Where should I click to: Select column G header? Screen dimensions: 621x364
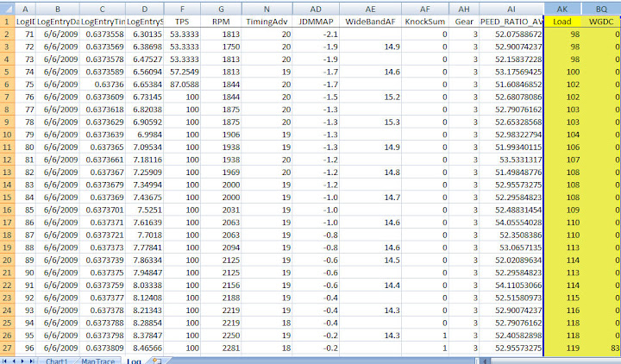pos(221,9)
